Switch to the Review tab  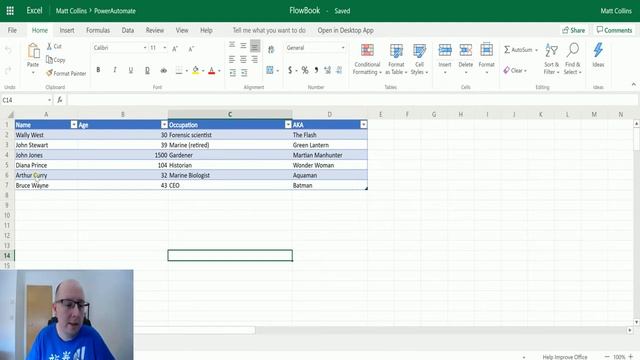tap(155, 30)
